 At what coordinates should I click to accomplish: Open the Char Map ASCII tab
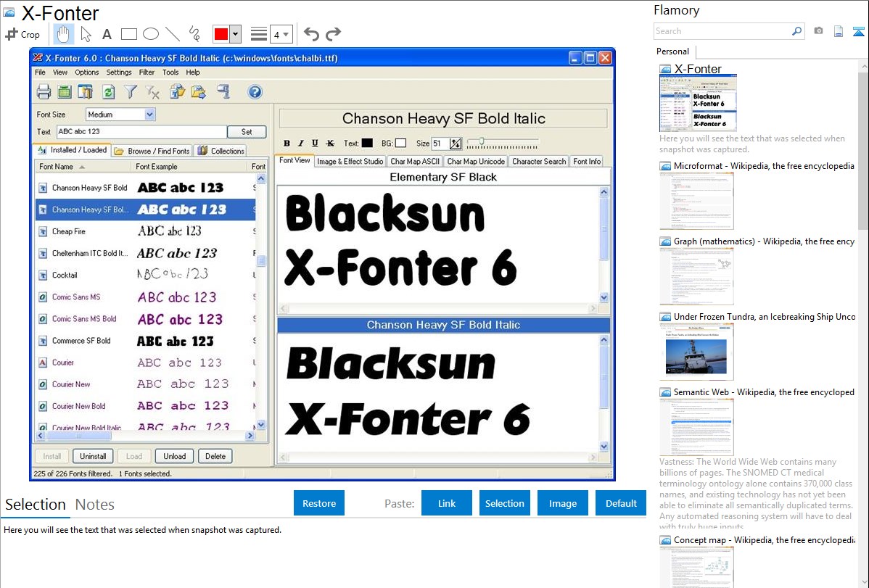point(414,161)
